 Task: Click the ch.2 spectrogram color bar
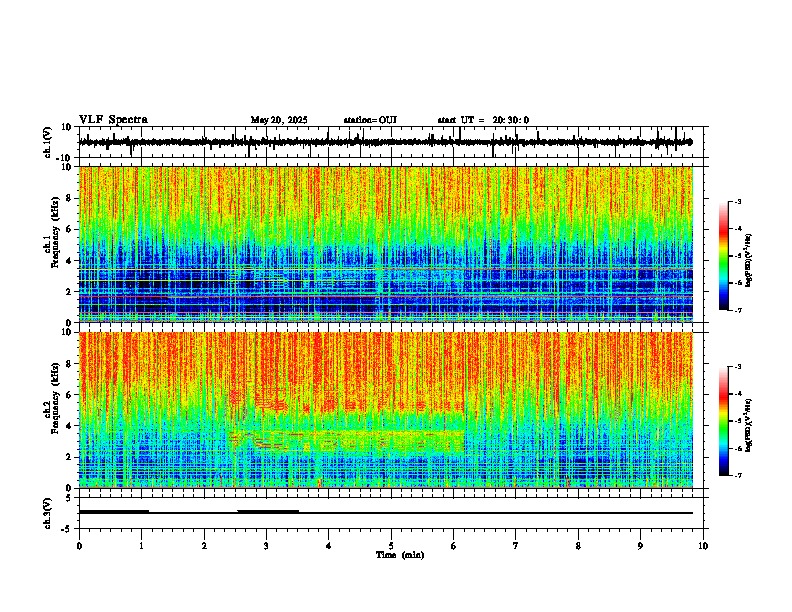724,421
